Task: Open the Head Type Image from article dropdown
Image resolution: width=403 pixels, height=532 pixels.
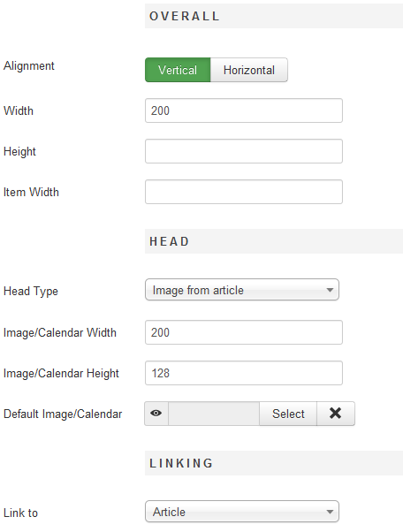Action: pyautogui.click(x=242, y=290)
